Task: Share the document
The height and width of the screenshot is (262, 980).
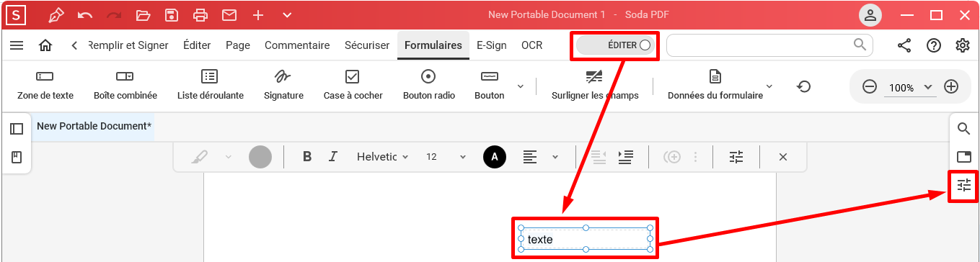Action: 904,45
